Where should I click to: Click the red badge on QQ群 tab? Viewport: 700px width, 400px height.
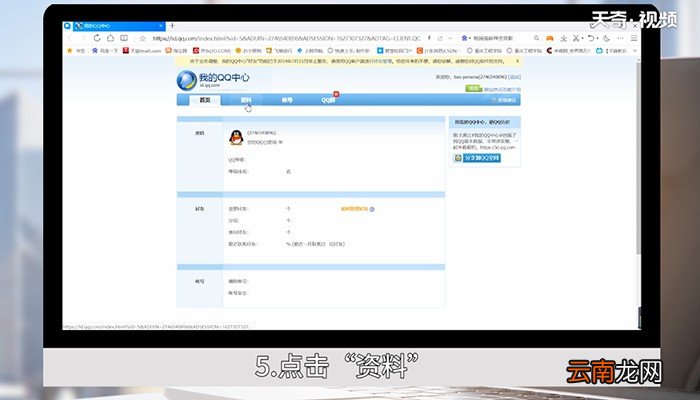tap(336, 94)
